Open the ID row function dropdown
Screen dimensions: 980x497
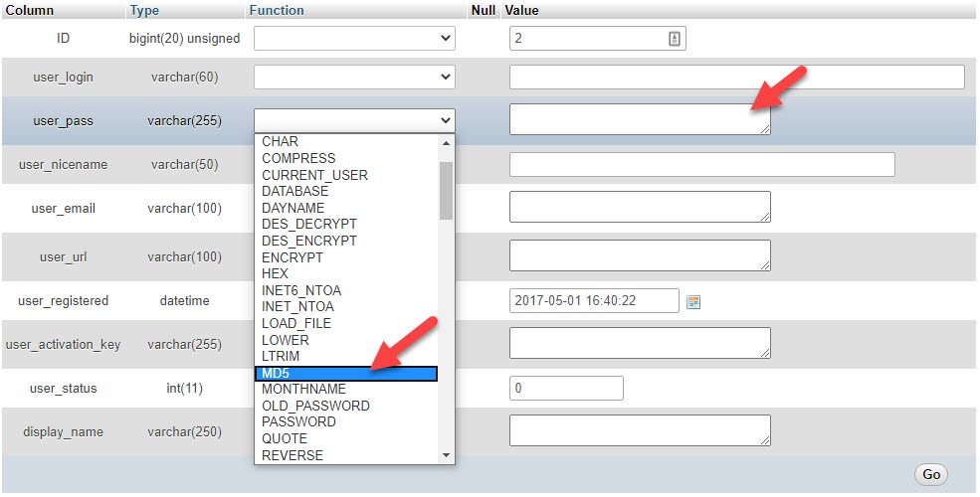coord(354,38)
